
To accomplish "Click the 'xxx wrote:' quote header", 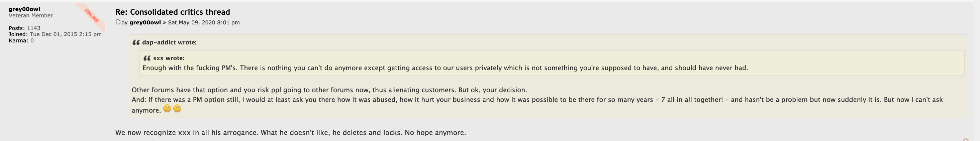I will tap(169, 58).
